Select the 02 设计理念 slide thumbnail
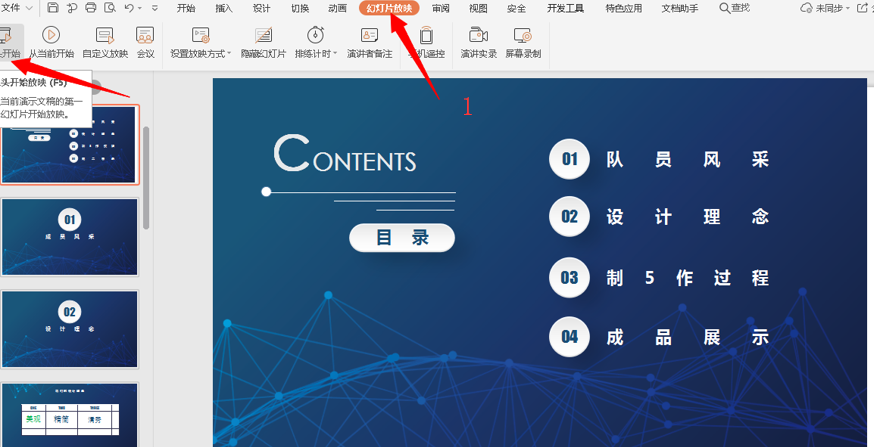Image resolution: width=874 pixels, height=447 pixels. tap(70, 329)
